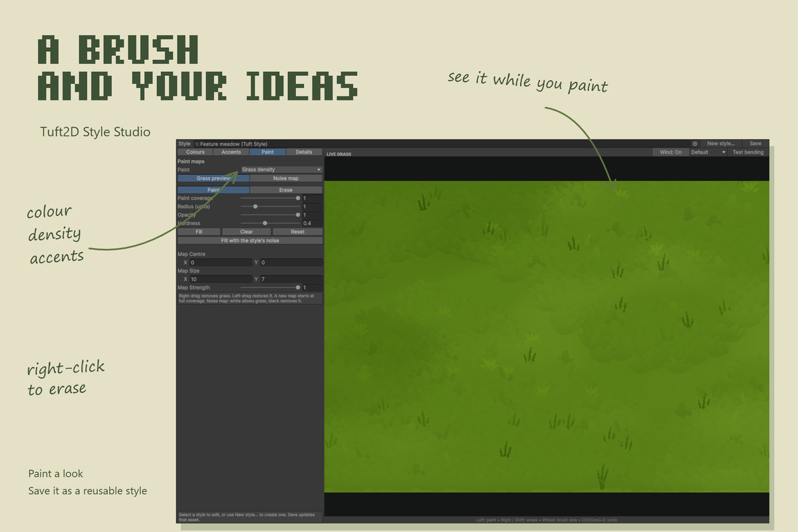Image resolution: width=798 pixels, height=532 pixels.
Task: Switch to the Accents tab
Action: (231, 152)
